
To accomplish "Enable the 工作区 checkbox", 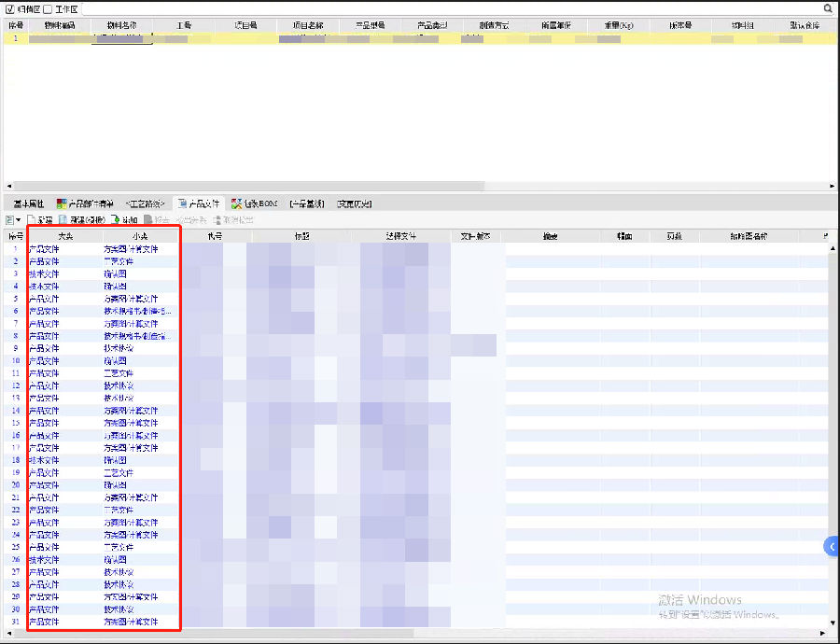I will coord(48,7).
